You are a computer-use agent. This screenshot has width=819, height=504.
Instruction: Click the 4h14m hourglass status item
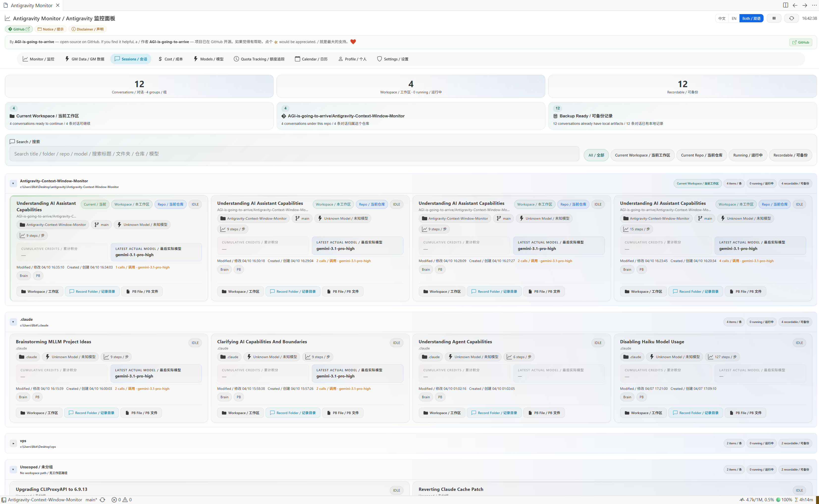(804, 500)
